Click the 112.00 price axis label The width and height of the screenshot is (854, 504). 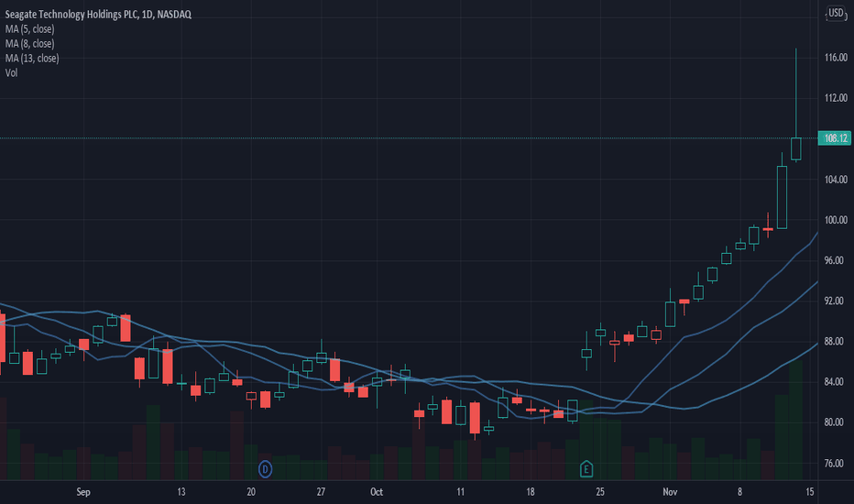pos(836,98)
